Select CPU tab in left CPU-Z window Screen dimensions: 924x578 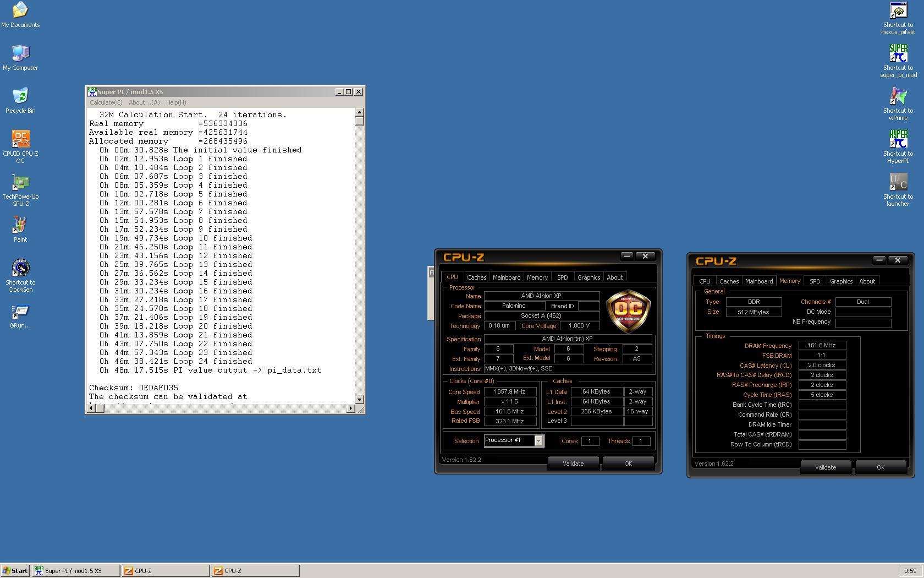click(452, 277)
